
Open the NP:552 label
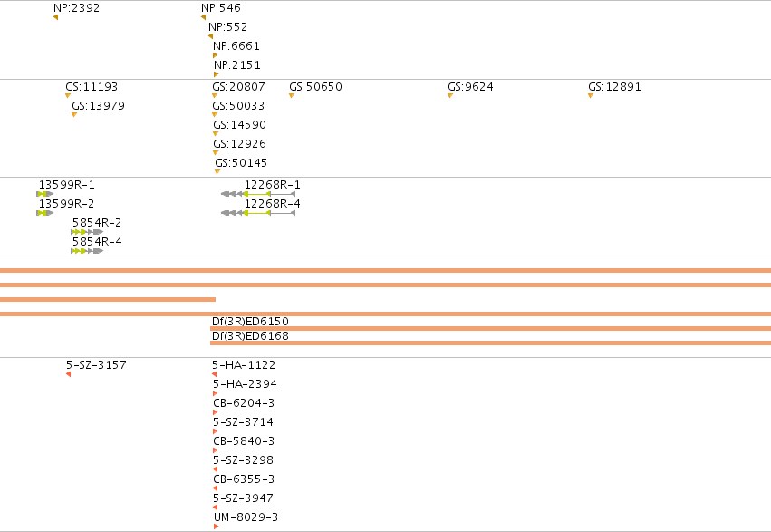228,27
